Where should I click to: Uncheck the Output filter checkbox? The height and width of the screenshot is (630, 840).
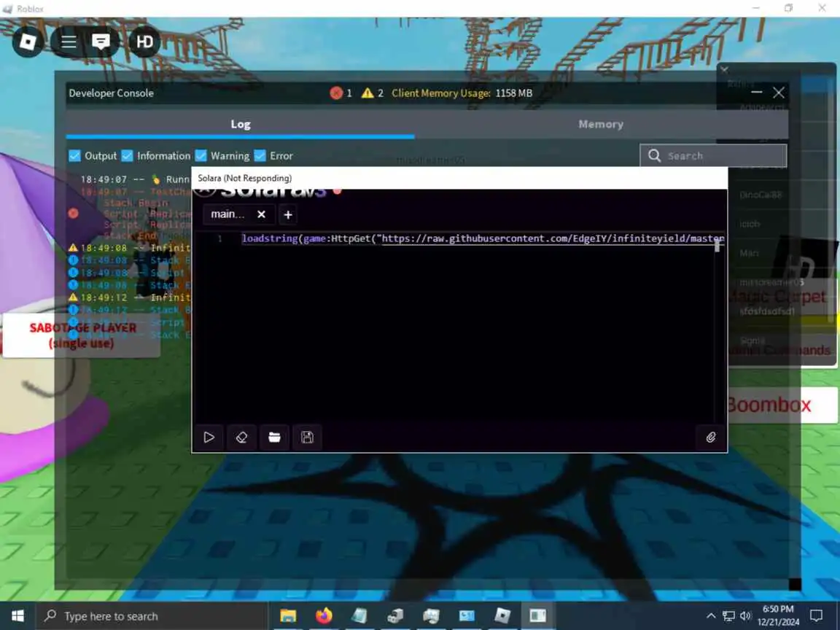click(74, 156)
